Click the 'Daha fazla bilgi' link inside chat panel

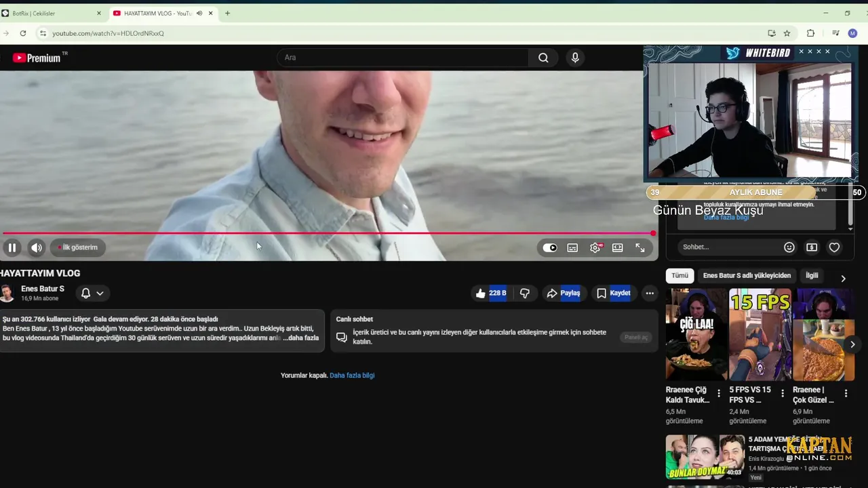click(x=726, y=217)
